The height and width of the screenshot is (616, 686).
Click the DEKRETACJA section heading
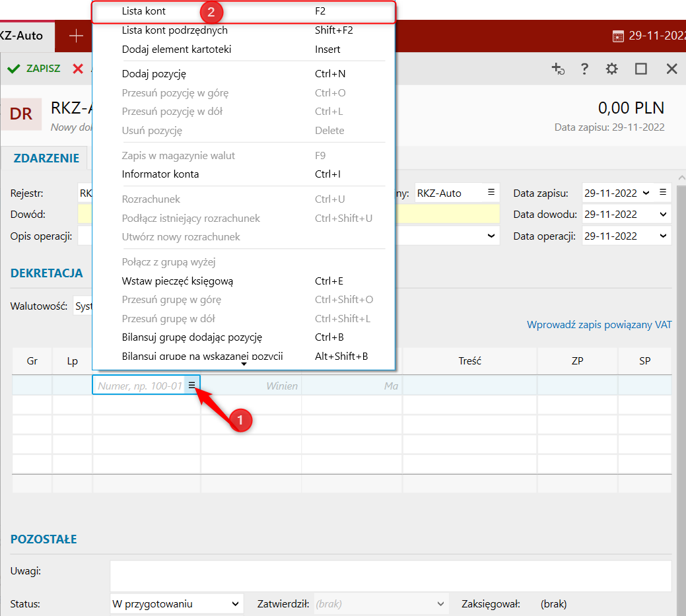pyautogui.click(x=46, y=273)
